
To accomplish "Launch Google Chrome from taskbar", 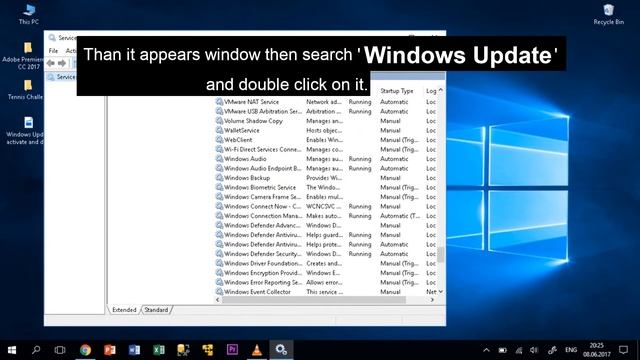I will click(85, 350).
